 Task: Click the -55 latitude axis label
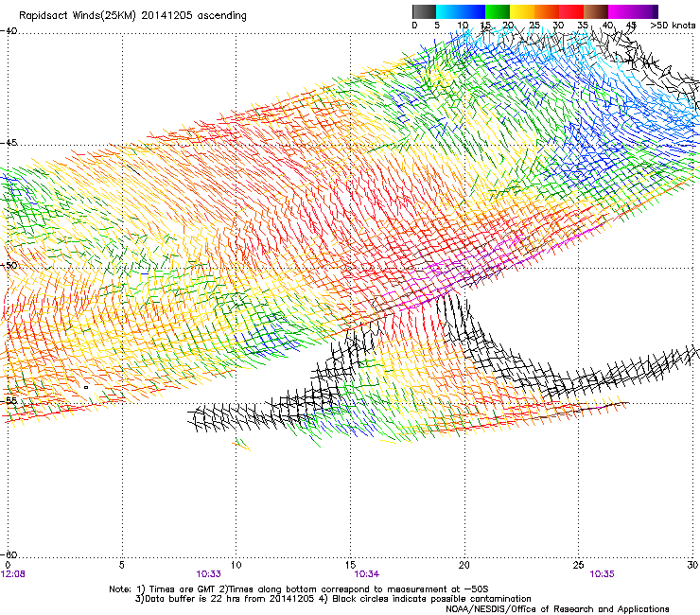(9, 400)
